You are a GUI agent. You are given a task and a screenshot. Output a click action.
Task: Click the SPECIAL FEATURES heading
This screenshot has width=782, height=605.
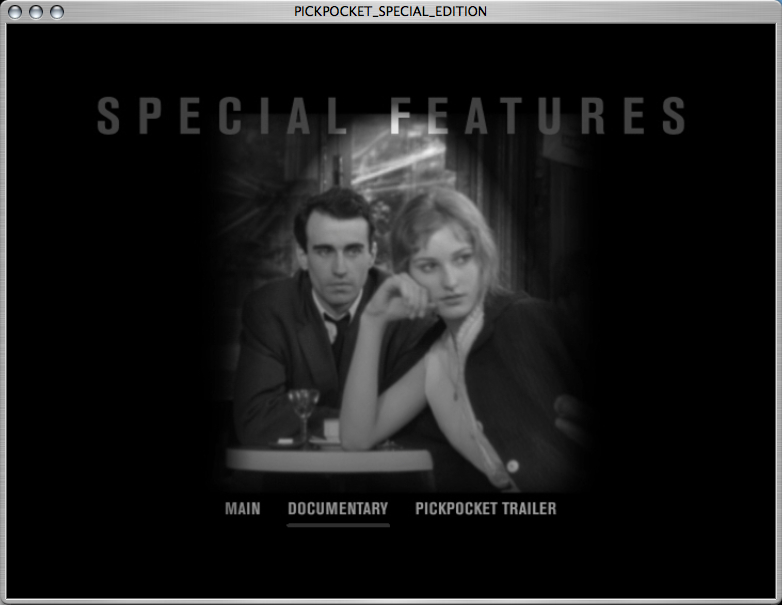pyautogui.click(x=391, y=116)
